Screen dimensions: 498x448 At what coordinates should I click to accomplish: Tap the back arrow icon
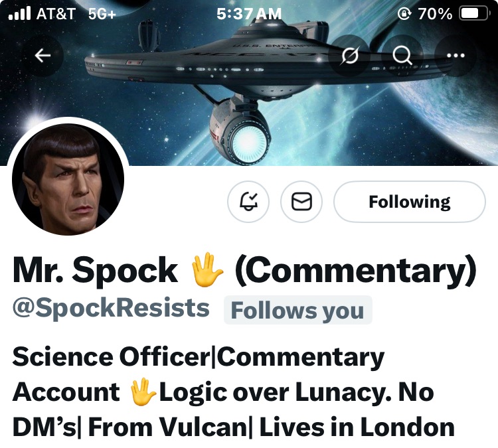point(42,56)
